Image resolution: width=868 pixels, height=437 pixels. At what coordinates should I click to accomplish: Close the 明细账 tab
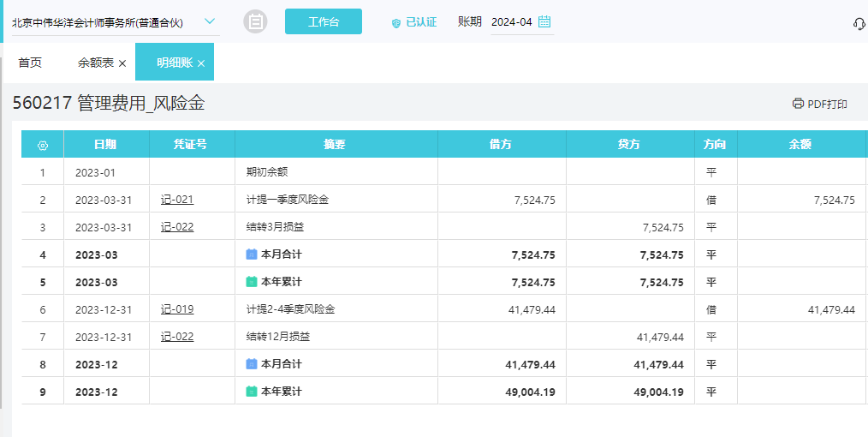[201, 63]
